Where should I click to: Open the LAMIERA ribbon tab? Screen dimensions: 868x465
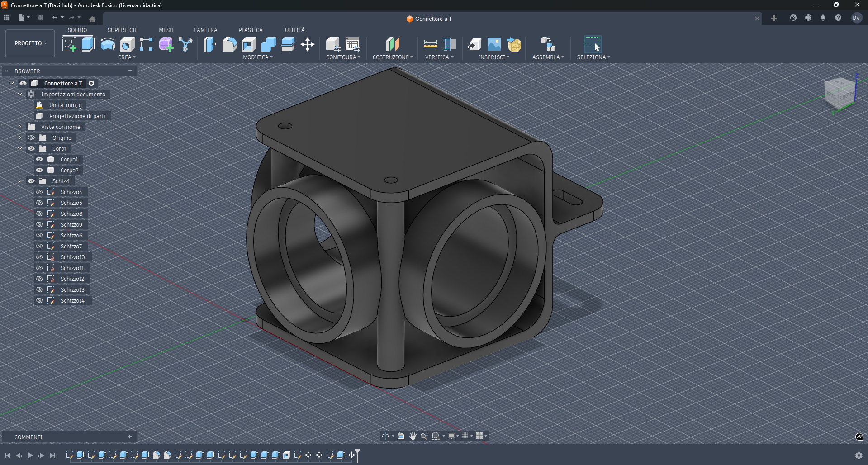pos(205,30)
